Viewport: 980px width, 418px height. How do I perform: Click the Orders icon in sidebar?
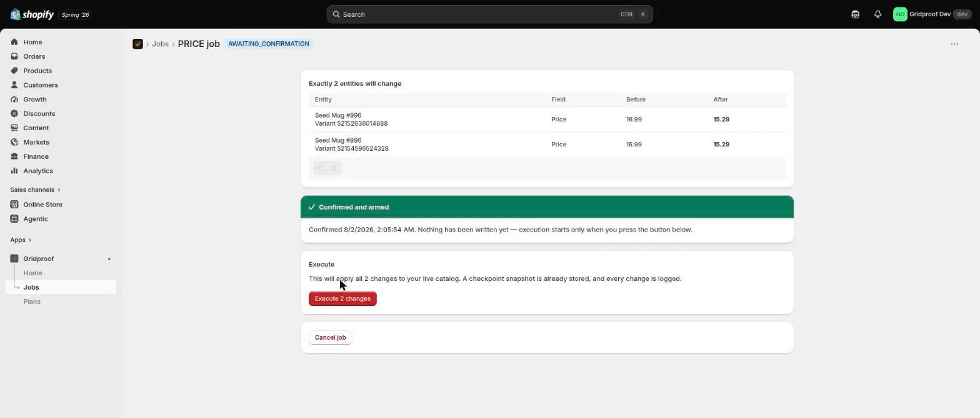(14, 56)
